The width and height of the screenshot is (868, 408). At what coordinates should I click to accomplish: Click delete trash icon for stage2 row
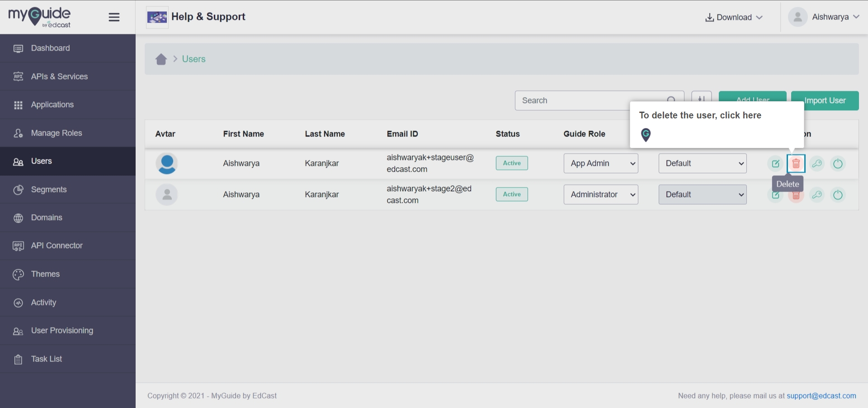tap(796, 197)
